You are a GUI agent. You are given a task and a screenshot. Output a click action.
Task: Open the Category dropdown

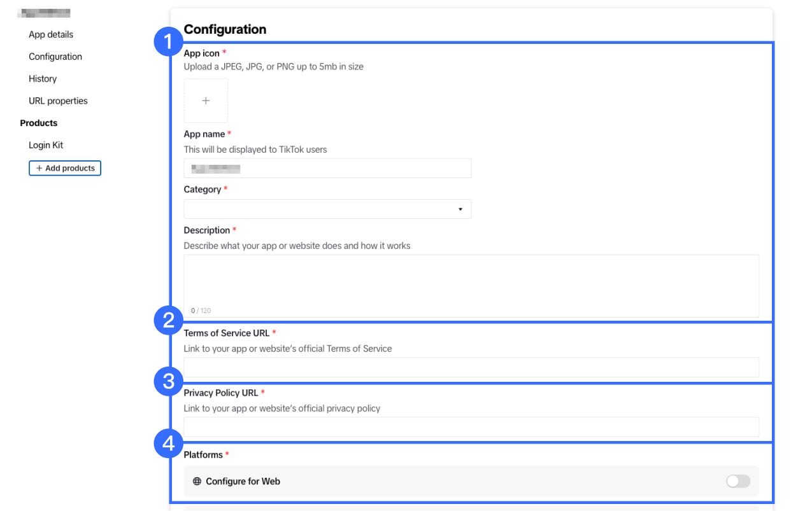(327, 209)
